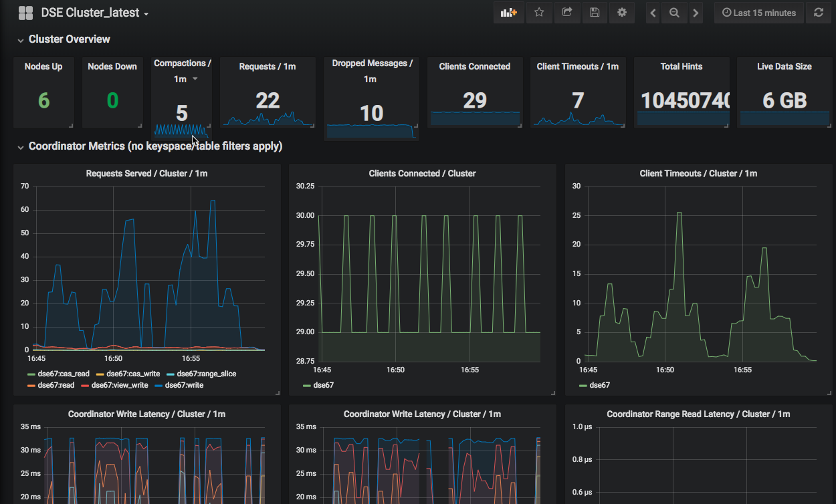Click the Add panel icon

pyautogui.click(x=509, y=13)
